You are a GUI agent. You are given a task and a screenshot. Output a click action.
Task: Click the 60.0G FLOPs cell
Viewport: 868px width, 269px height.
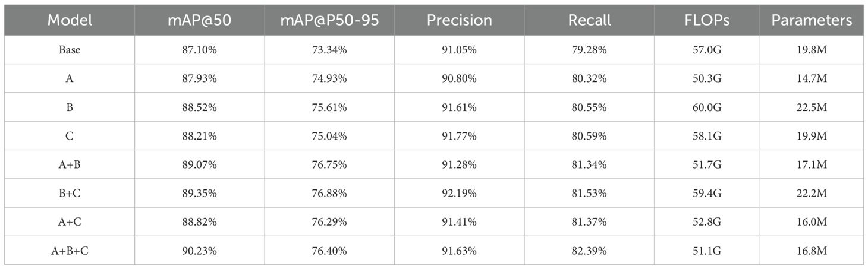[x=706, y=107]
